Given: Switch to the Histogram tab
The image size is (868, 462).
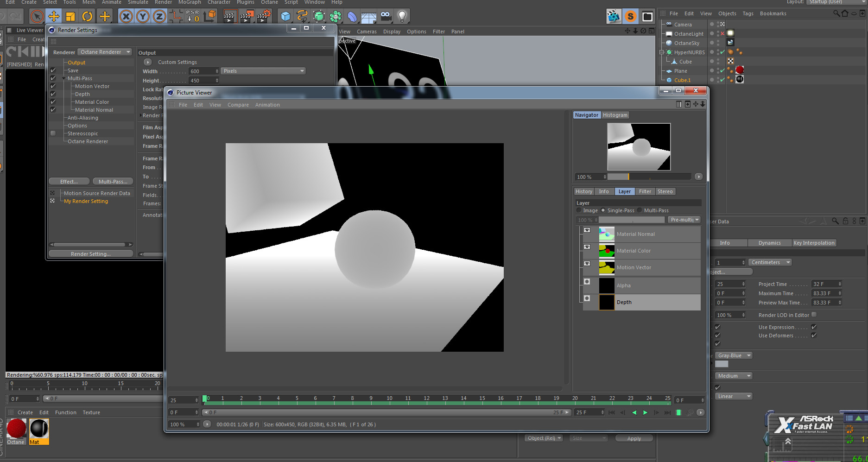Looking at the screenshot, I should [x=615, y=115].
